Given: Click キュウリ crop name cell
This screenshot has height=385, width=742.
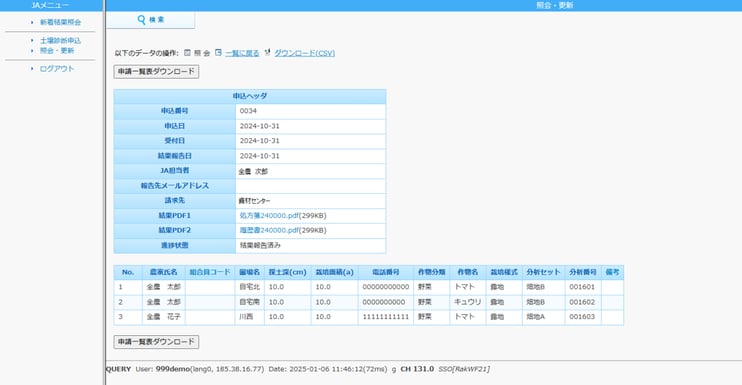Looking at the screenshot, I should (468, 302).
